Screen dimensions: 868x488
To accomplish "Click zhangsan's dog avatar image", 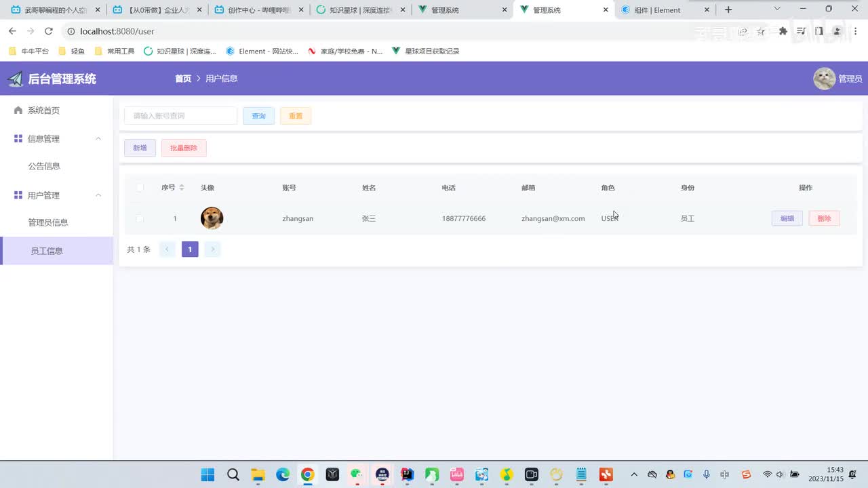I will click(x=212, y=218).
